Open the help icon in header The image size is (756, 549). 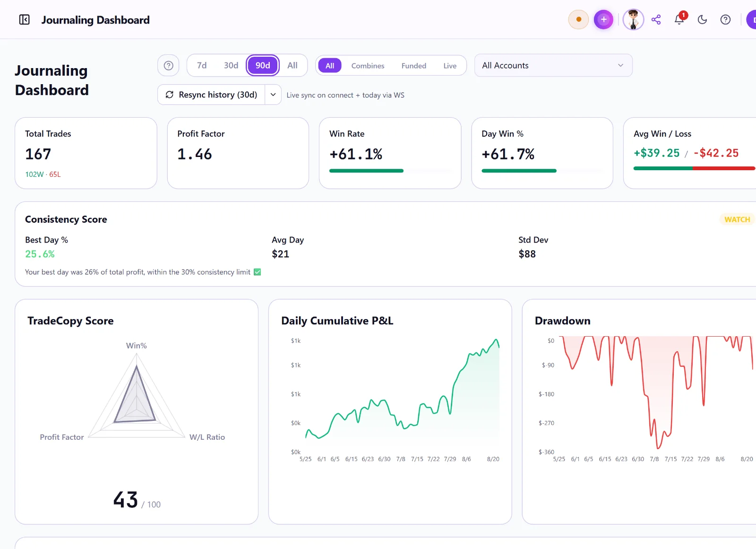coord(725,19)
